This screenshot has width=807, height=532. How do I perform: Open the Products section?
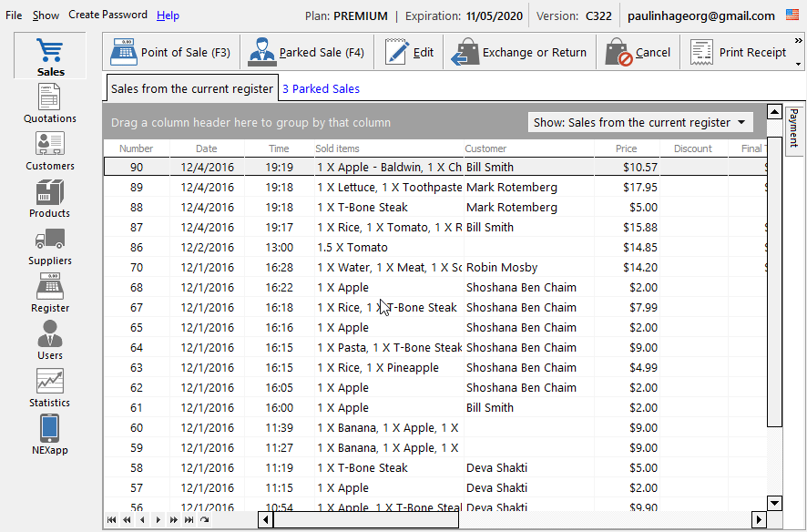(x=49, y=197)
